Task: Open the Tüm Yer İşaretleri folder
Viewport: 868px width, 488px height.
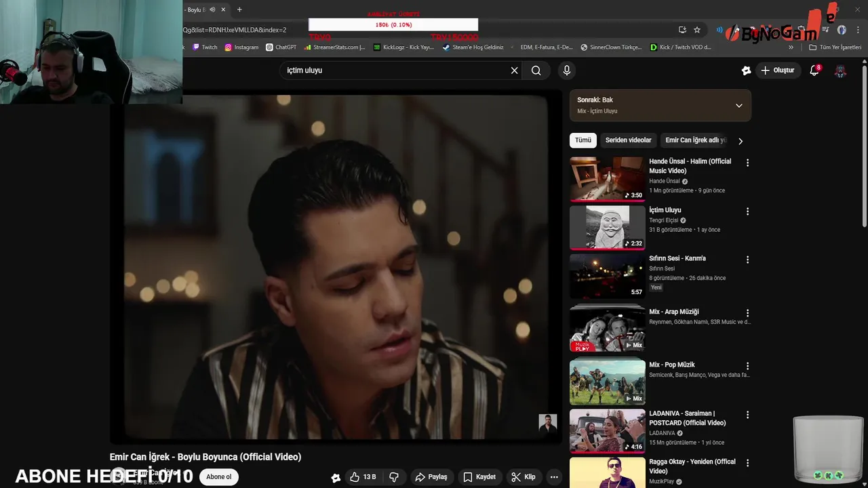Action: click(x=835, y=47)
